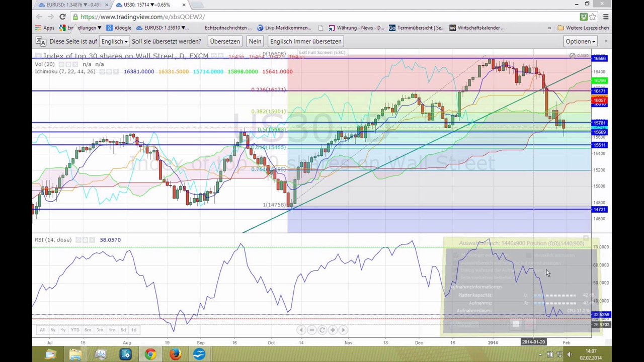Open the Terminübersicht bookmark
This screenshot has width=644, height=362.
coord(417,28)
